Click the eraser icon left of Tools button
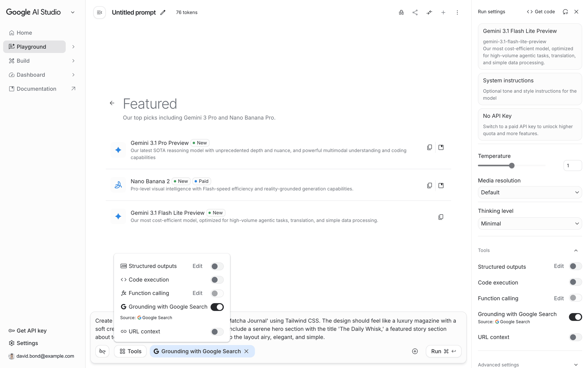588x368 pixels. coord(102,351)
